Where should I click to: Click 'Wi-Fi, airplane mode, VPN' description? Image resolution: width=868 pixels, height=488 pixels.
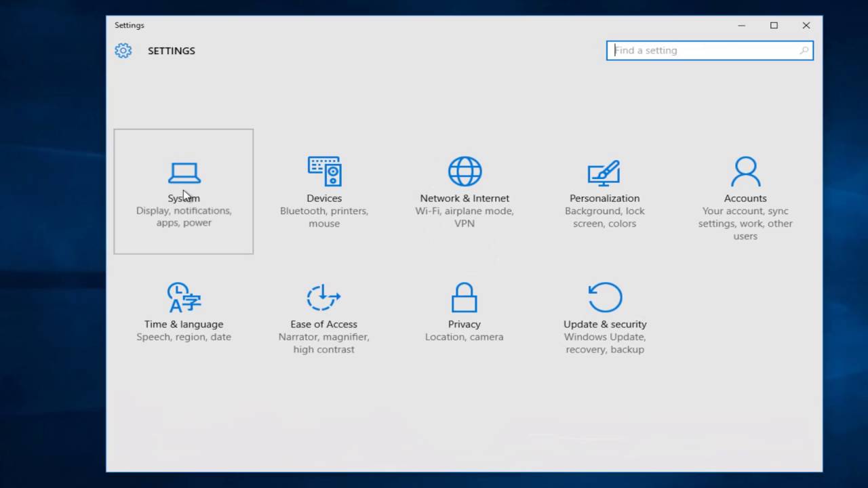click(x=465, y=217)
